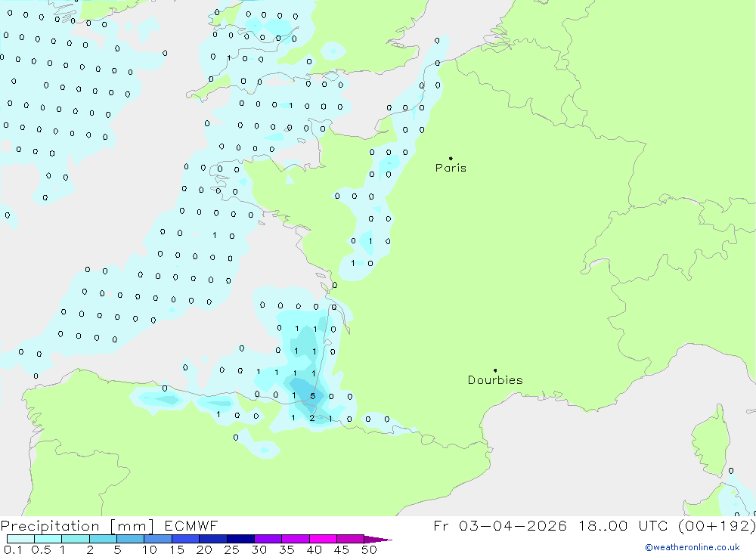Select the black dot marker above Dourbies

tap(495, 370)
